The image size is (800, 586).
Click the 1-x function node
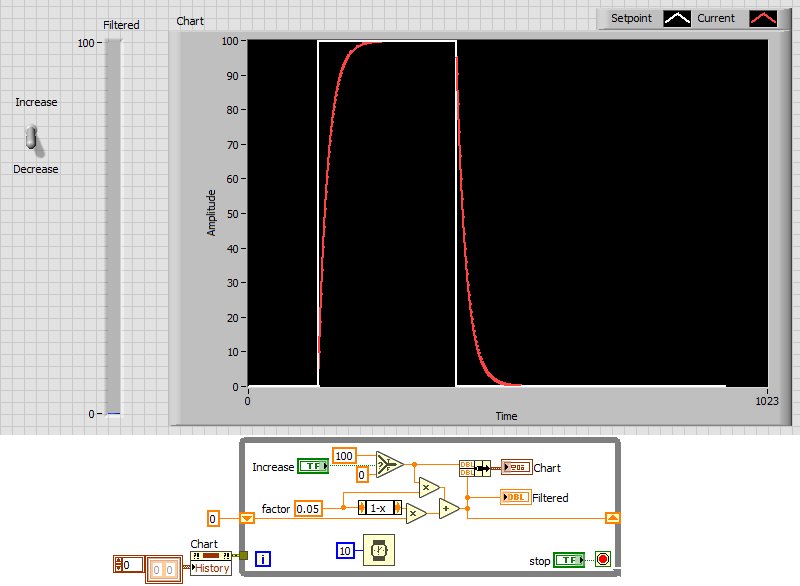(380, 508)
